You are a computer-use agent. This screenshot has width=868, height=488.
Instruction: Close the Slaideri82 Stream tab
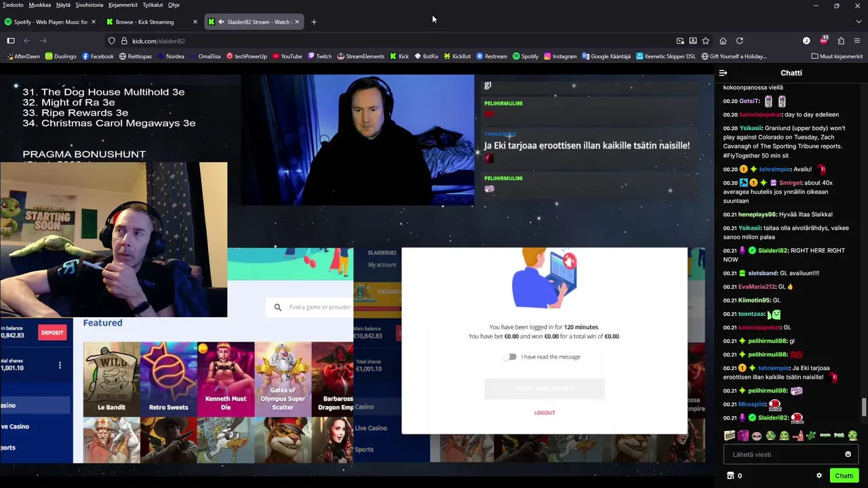(297, 22)
